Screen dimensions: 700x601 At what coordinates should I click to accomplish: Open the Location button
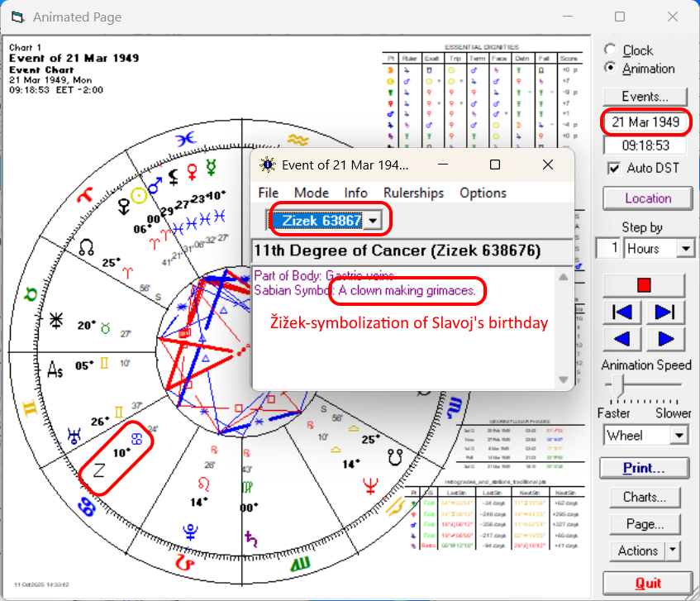coord(648,198)
